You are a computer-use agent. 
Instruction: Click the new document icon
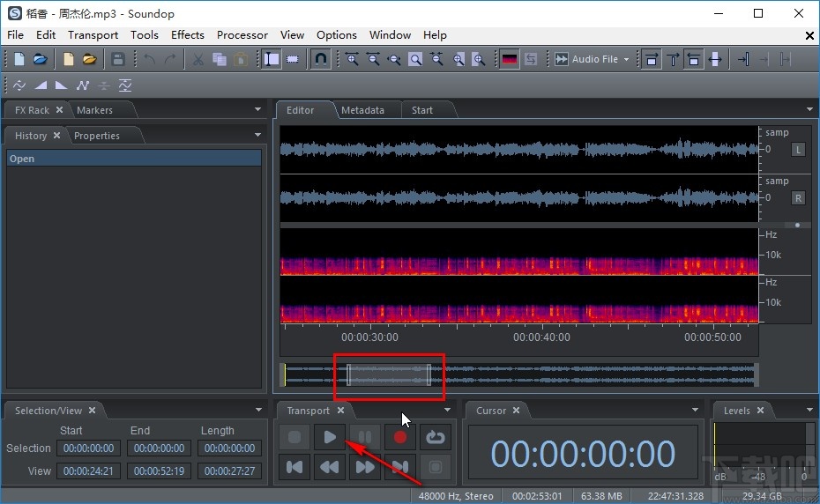(19, 59)
